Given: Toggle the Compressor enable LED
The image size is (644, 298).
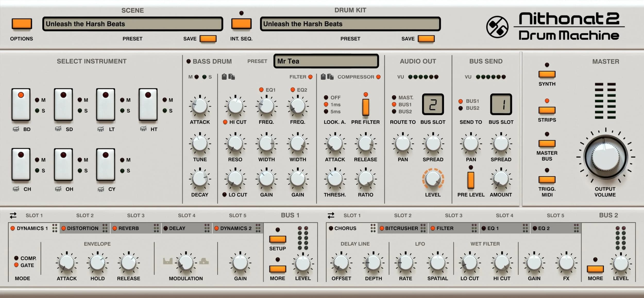Looking at the screenshot, I should [x=378, y=77].
